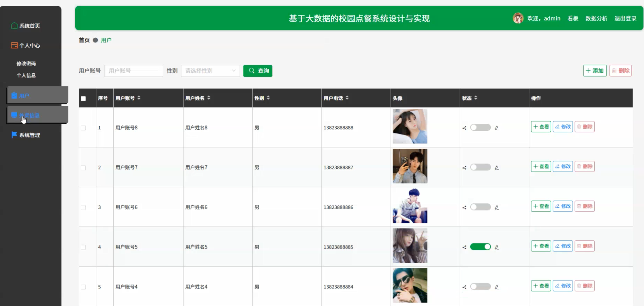Click share icon in 用户账号7 status cell
Image resolution: width=644 pixels, height=306 pixels.
pos(464,168)
